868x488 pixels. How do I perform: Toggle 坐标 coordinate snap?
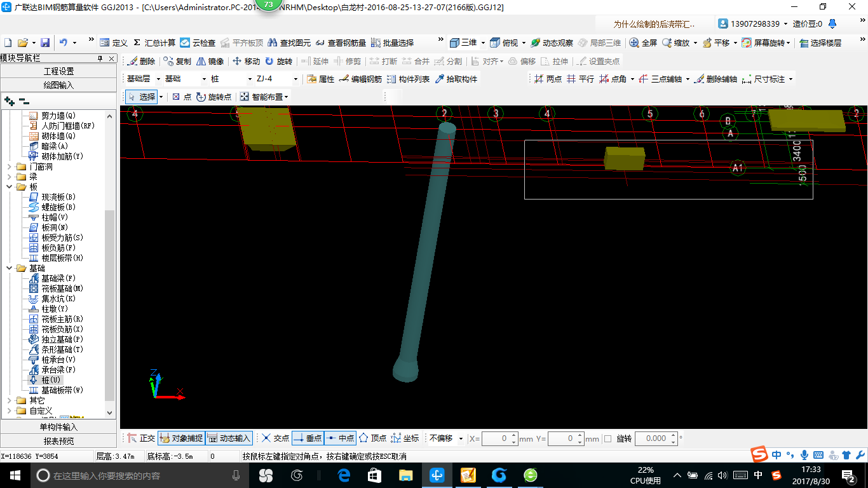(405, 438)
